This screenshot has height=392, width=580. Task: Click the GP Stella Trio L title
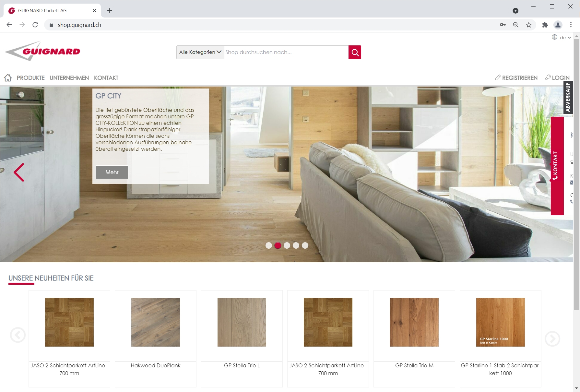point(242,365)
